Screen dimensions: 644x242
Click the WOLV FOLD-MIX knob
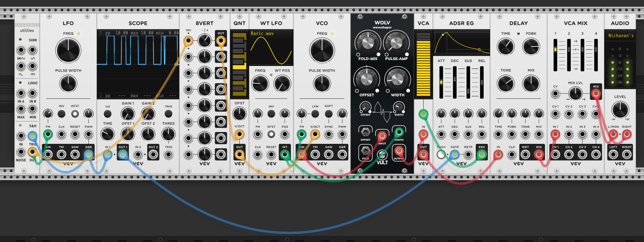point(368,43)
